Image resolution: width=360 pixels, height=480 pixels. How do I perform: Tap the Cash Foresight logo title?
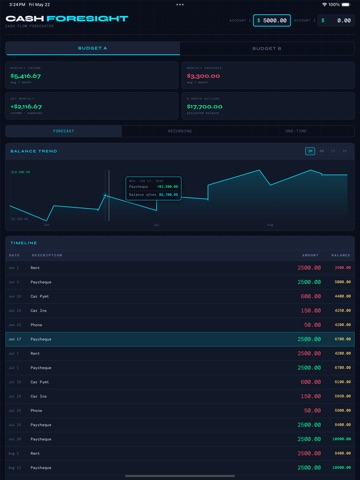pos(67,19)
